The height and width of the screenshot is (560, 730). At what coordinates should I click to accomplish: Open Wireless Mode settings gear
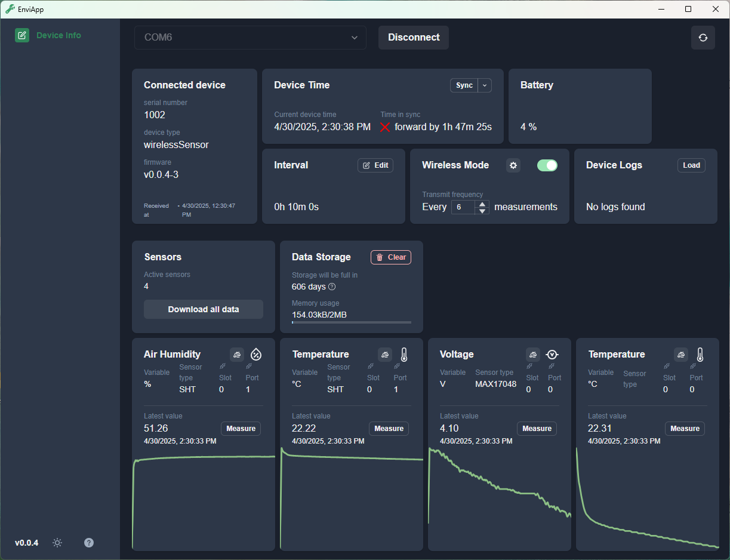[x=513, y=165]
